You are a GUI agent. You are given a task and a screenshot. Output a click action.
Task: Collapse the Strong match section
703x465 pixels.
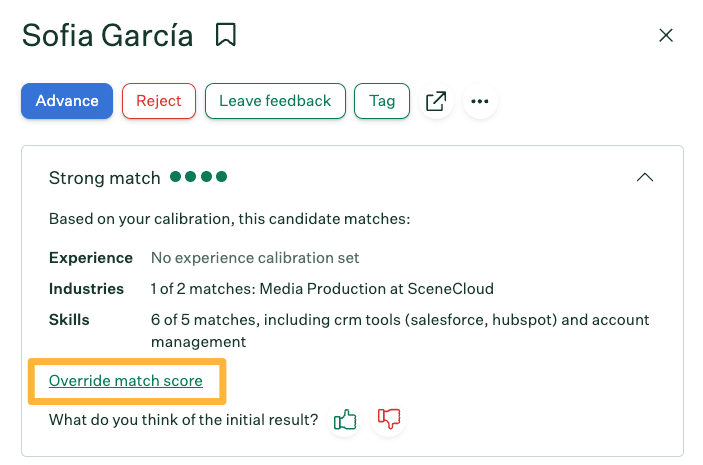[645, 178]
